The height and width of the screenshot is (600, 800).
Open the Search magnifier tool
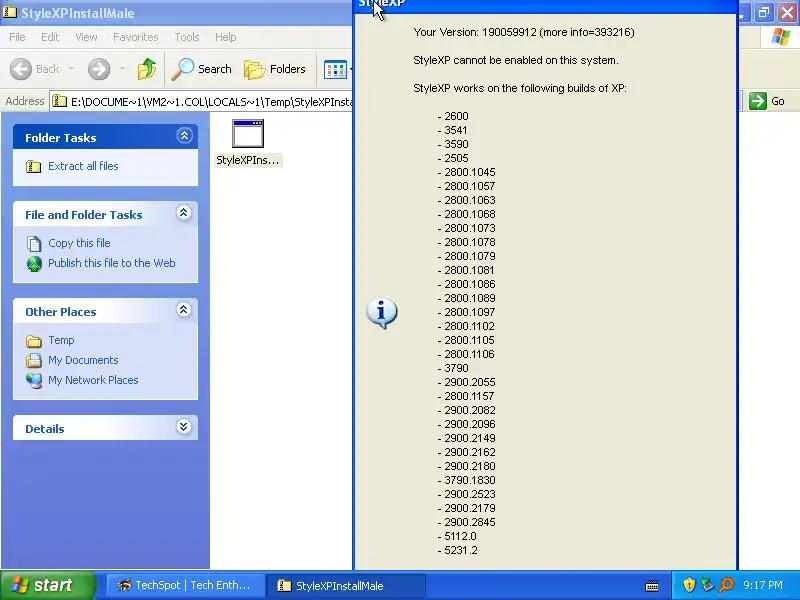tap(202, 69)
